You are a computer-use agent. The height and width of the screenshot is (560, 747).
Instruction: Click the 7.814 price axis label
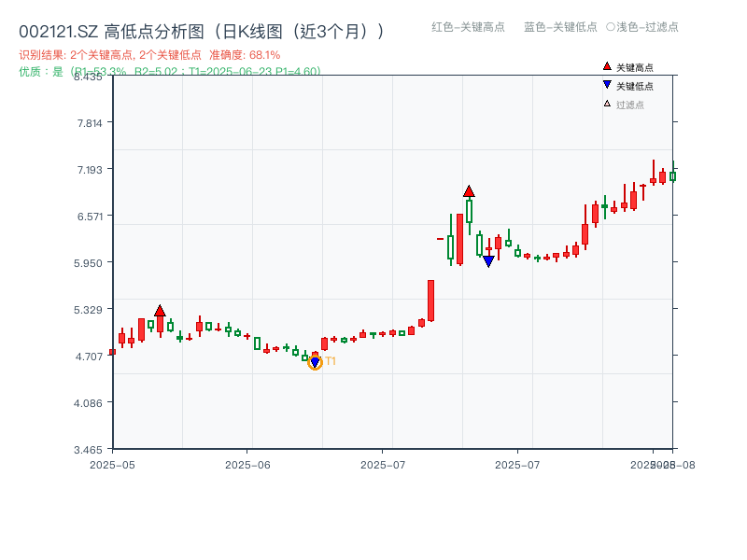tap(90, 123)
